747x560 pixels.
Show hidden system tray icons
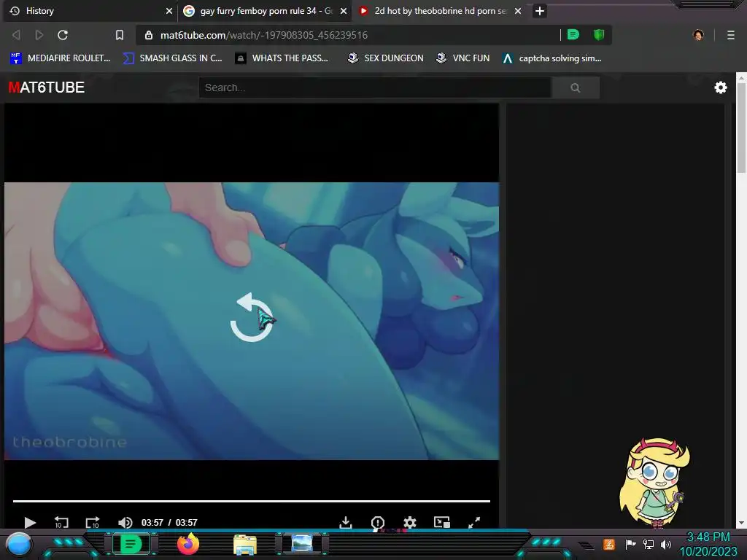(x=587, y=545)
